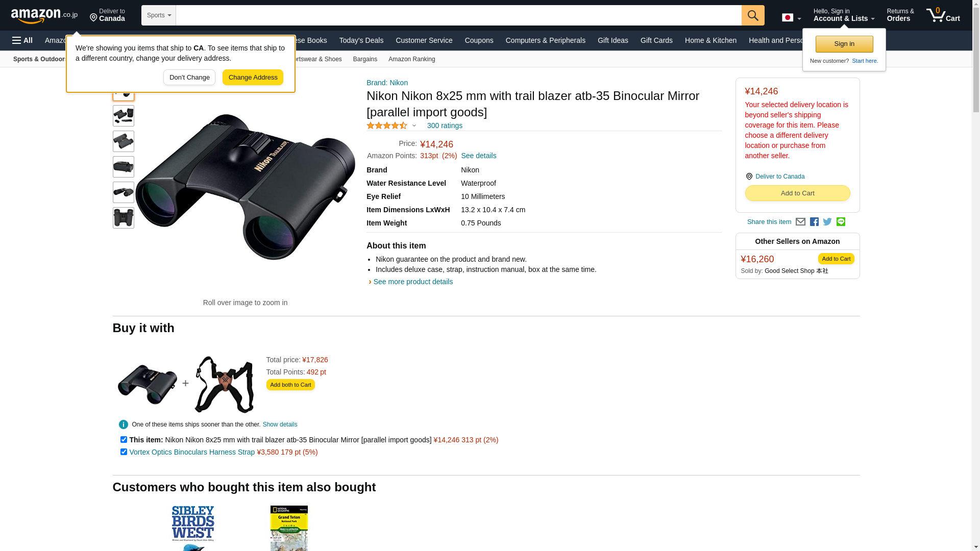Click the search magnifier button

point(753,15)
